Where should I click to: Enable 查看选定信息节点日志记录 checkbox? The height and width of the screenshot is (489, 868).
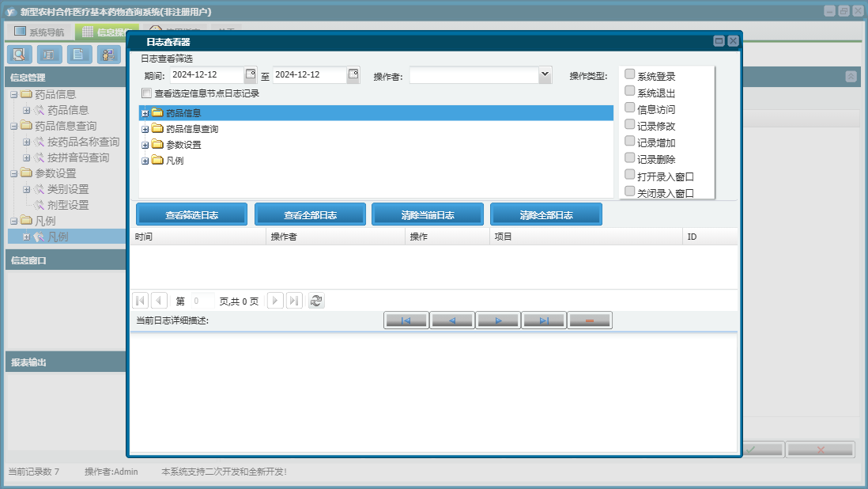147,93
